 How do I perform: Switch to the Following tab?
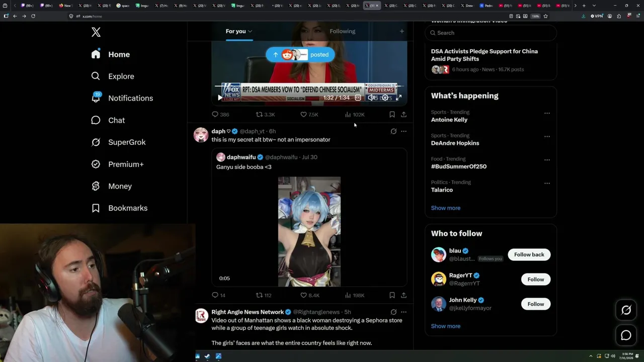tap(343, 31)
